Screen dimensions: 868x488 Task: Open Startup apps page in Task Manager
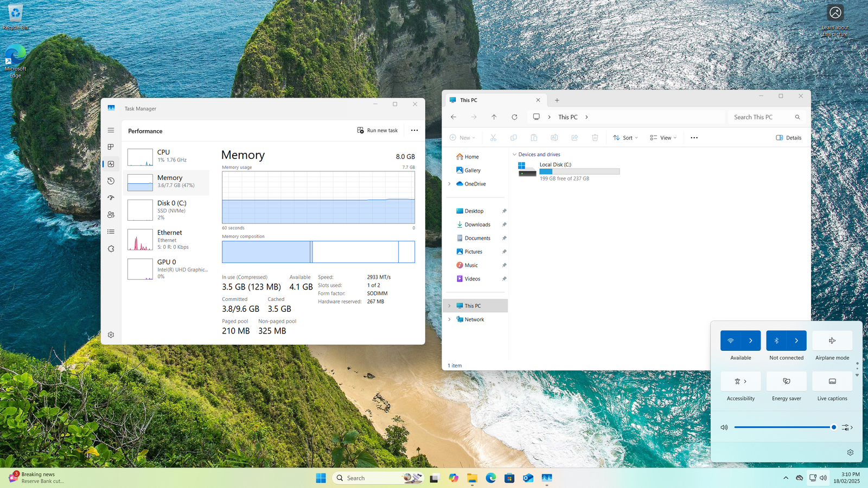tap(111, 198)
